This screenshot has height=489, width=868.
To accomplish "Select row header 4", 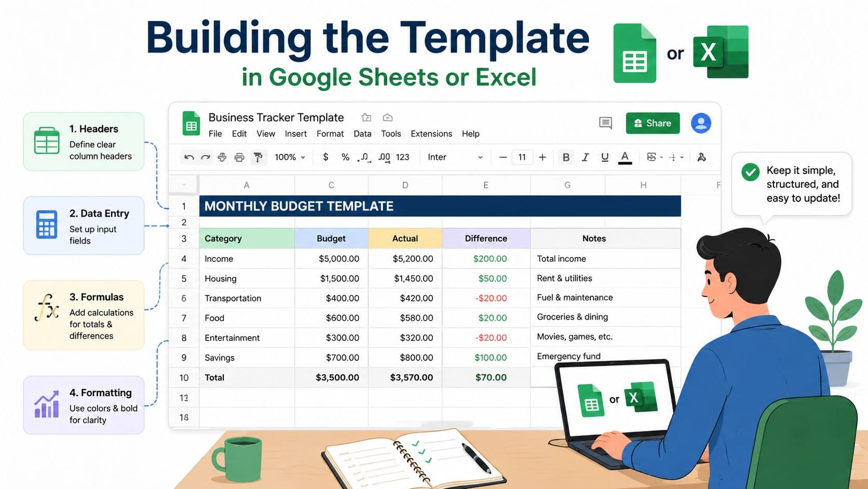I will pos(184,259).
